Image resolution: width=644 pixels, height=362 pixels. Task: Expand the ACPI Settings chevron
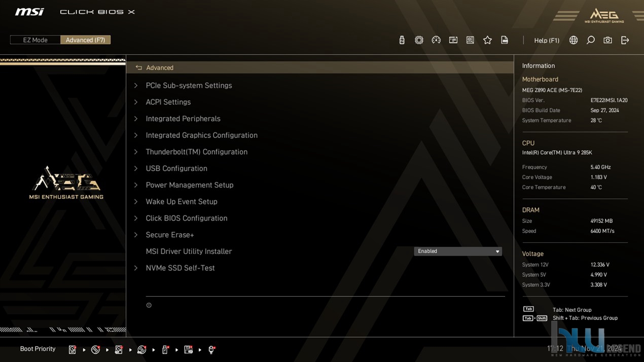pyautogui.click(x=136, y=102)
